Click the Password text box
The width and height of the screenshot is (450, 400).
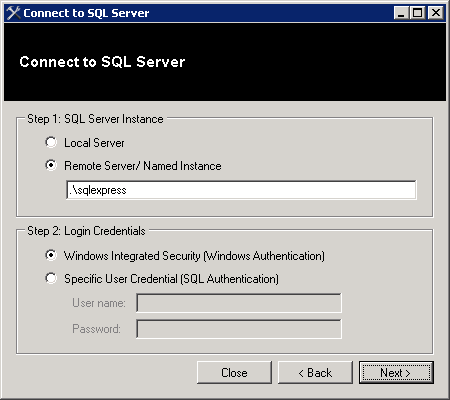pos(239,329)
